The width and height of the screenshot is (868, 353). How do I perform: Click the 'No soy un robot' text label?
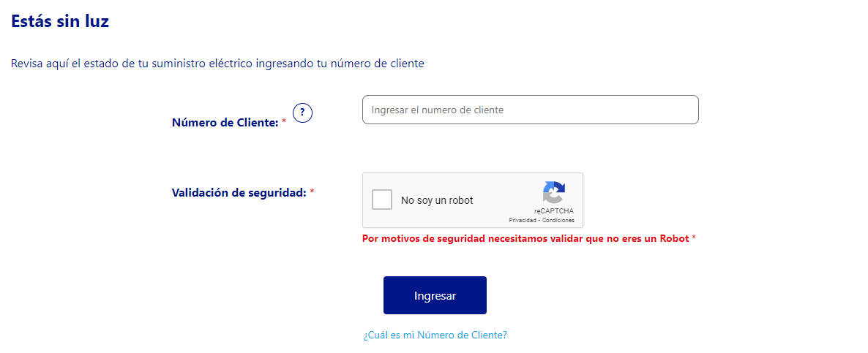click(x=438, y=200)
